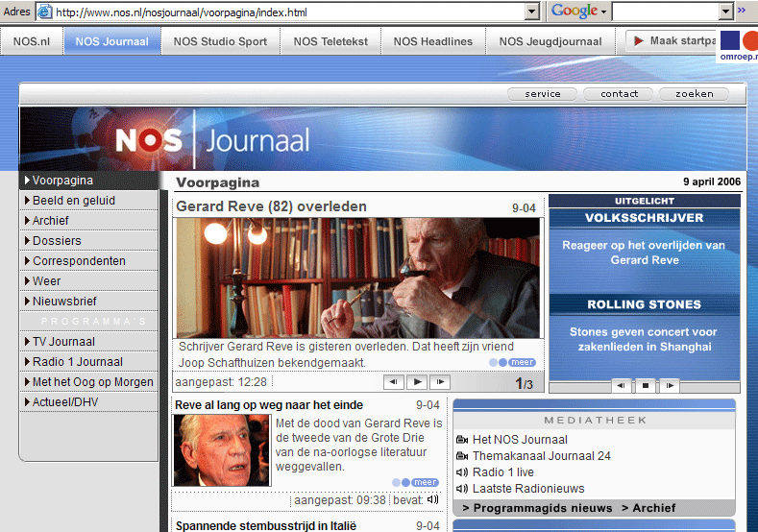This screenshot has width=758, height=532.
Task: Click the ROLLING STONES heading in Uitgelicht
Action: 644,304
